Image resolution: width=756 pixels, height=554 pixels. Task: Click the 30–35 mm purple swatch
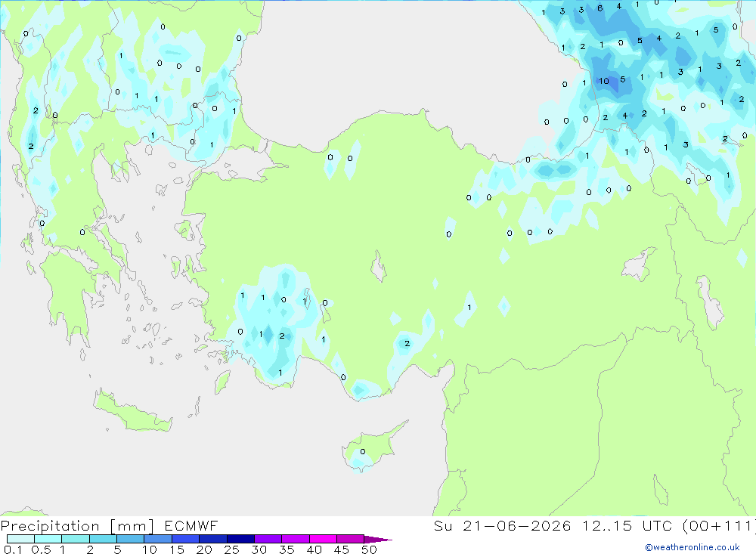268,539
